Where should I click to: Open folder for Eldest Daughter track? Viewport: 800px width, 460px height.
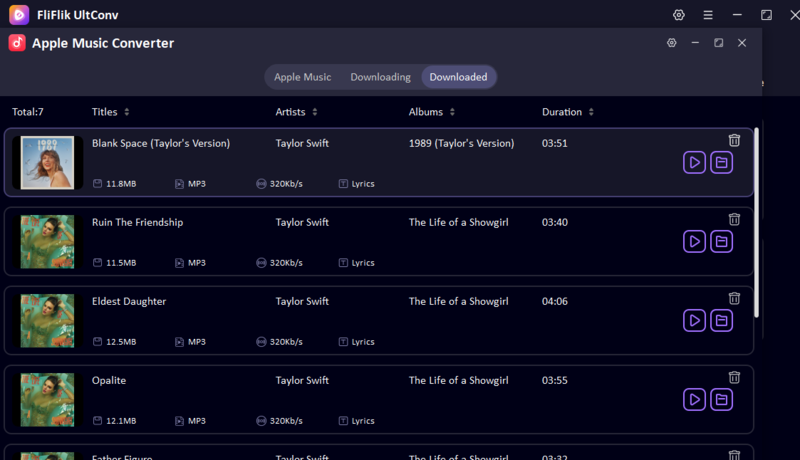(721, 320)
